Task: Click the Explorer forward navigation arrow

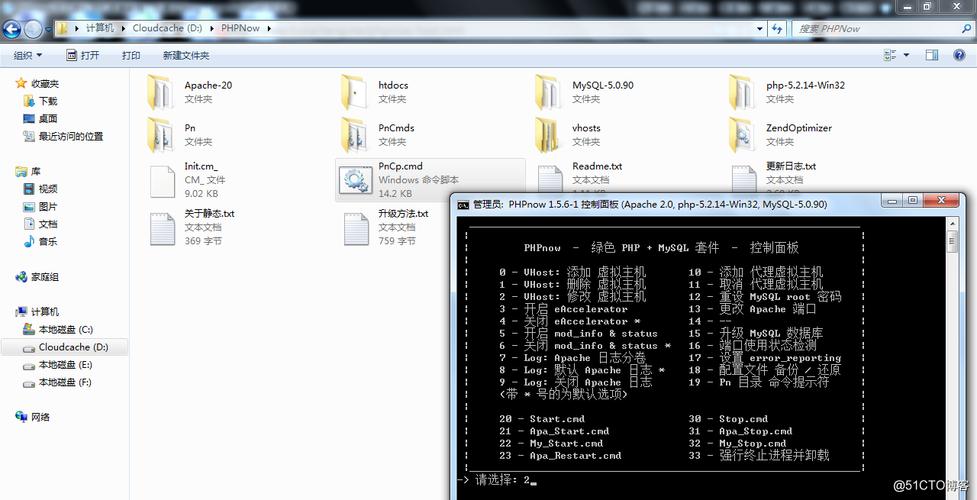Action: coord(33,28)
